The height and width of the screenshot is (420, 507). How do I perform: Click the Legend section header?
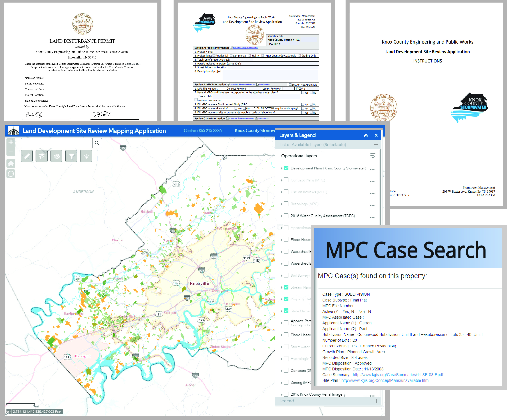click(x=328, y=401)
